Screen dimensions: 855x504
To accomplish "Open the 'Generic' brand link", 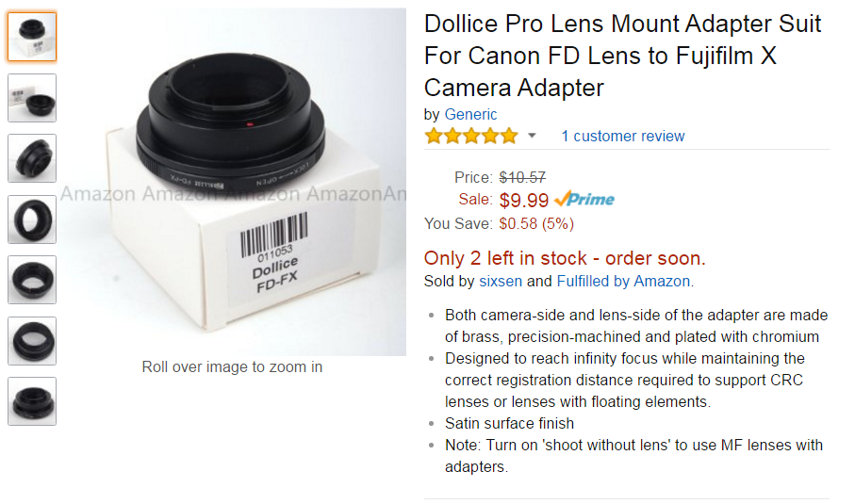I will [x=470, y=115].
